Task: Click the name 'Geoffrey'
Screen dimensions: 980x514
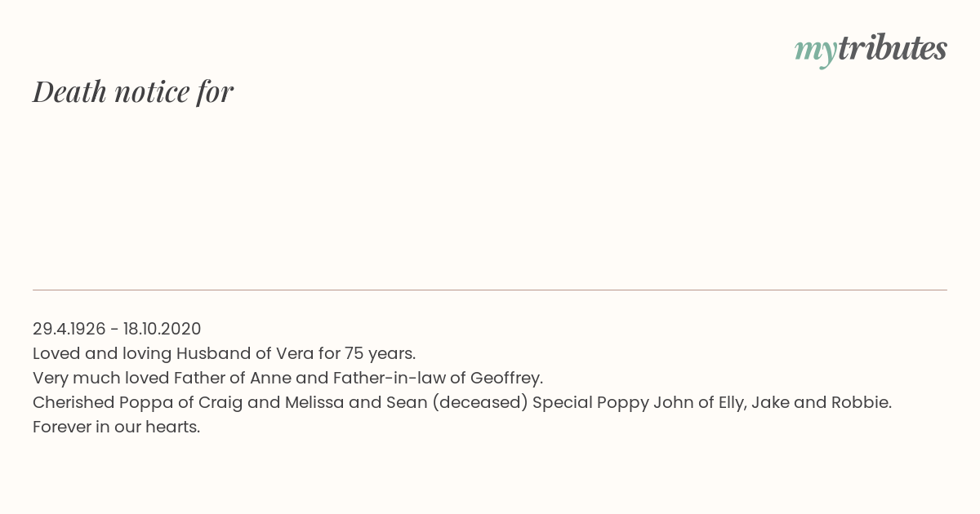Action: point(506,378)
